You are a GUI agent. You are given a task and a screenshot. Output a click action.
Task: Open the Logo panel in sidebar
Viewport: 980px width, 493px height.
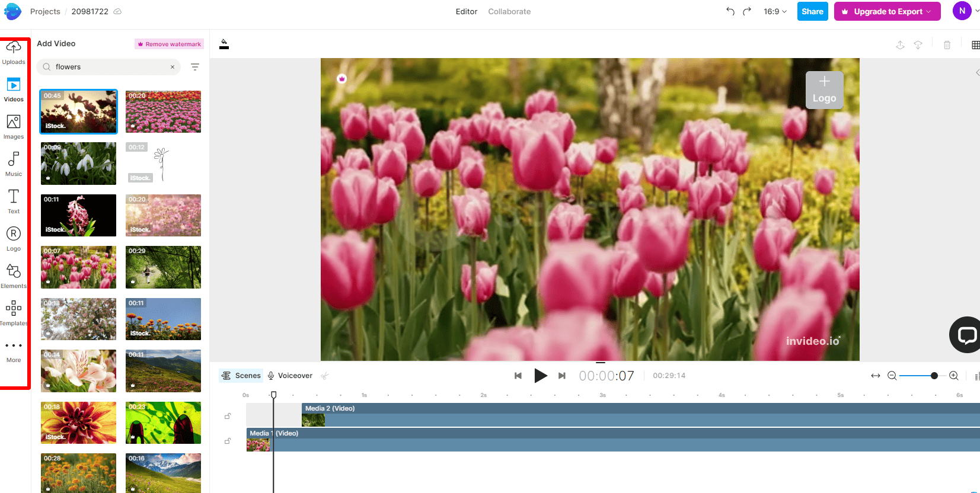[14, 239]
